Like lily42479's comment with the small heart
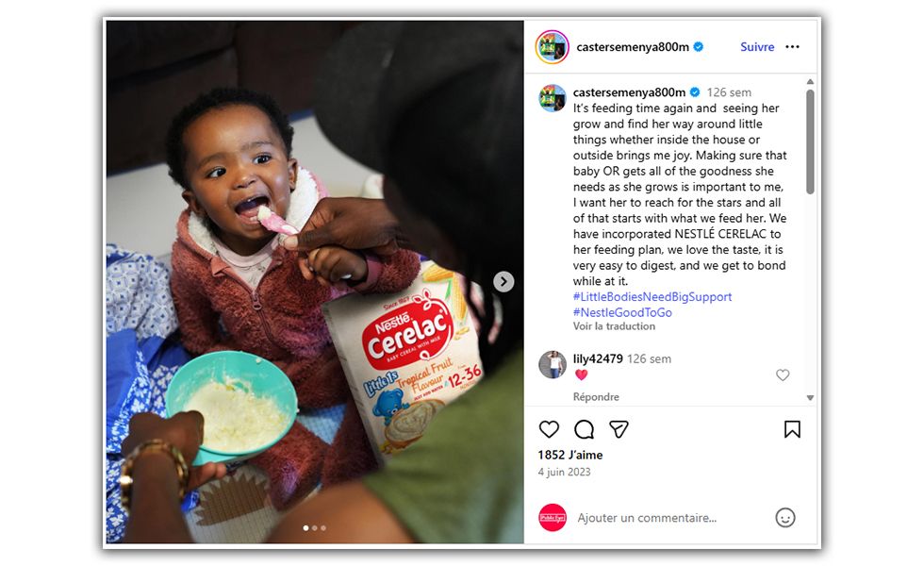The width and height of the screenshot is (924, 566). (782, 375)
